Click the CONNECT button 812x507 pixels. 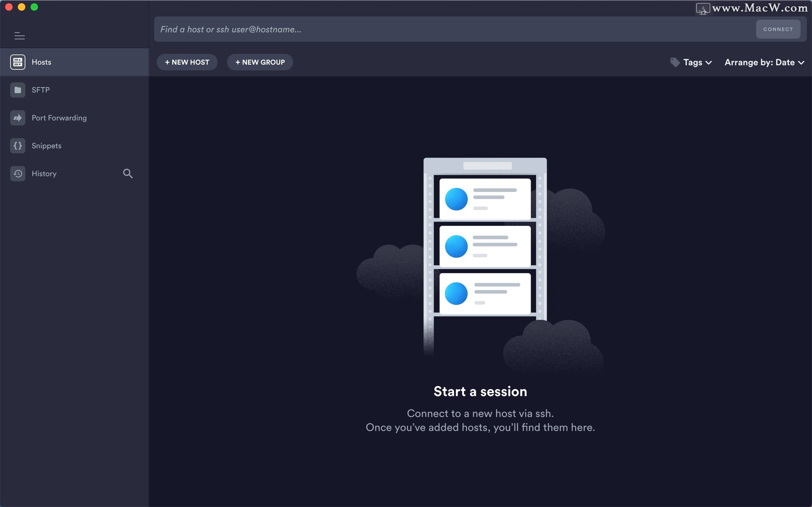[777, 28]
